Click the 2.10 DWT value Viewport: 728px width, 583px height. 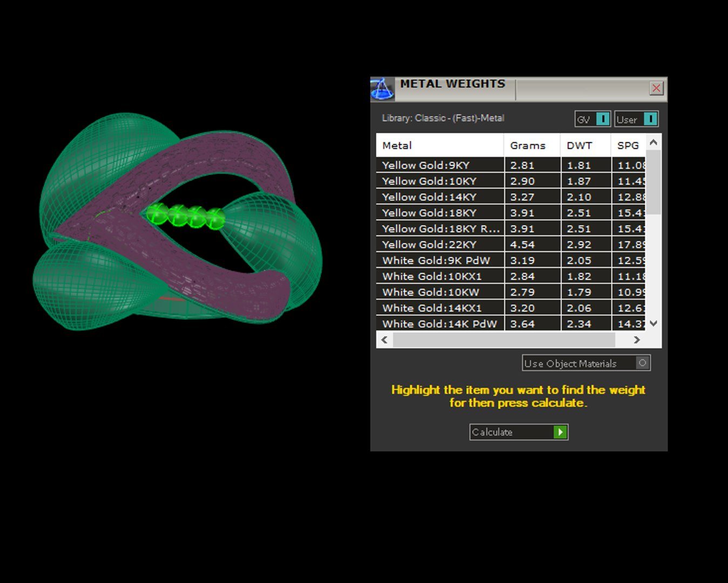579,197
